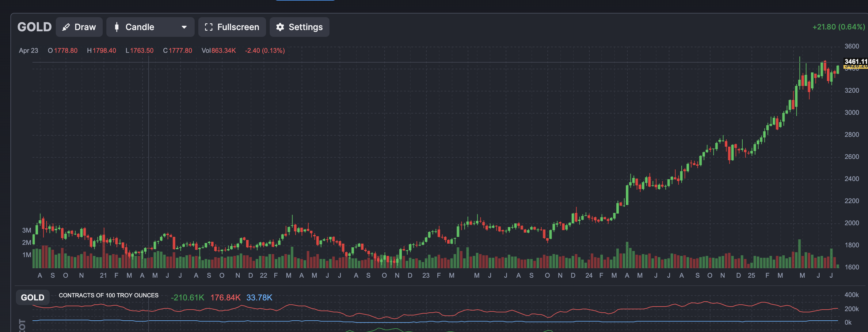Click the low price 1763.50 value

click(x=142, y=51)
